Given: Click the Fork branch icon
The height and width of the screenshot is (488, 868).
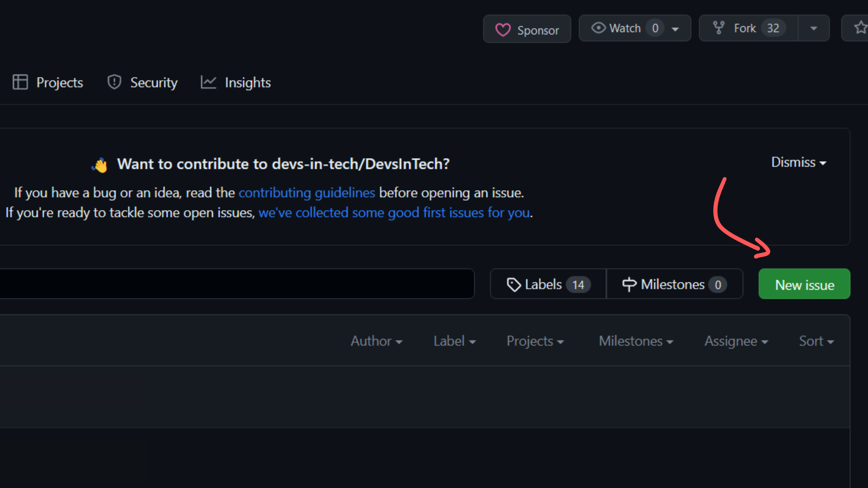Looking at the screenshot, I should (718, 28).
